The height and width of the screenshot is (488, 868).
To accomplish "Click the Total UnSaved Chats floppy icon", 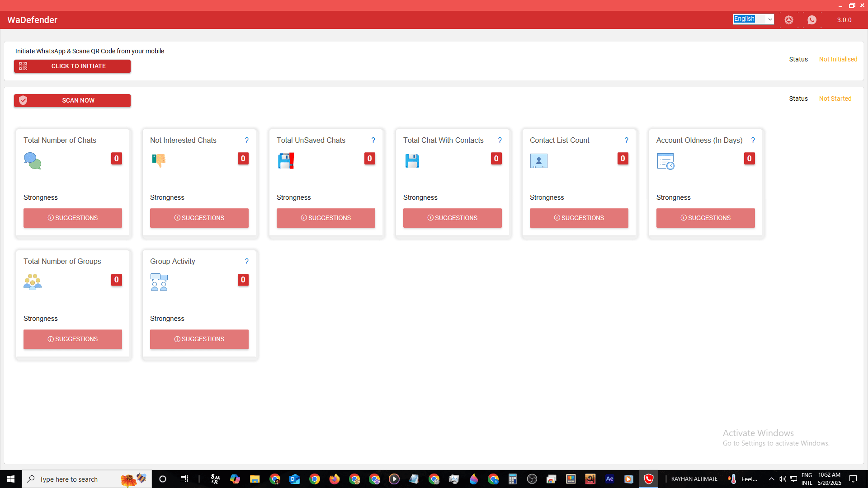I will click(286, 161).
